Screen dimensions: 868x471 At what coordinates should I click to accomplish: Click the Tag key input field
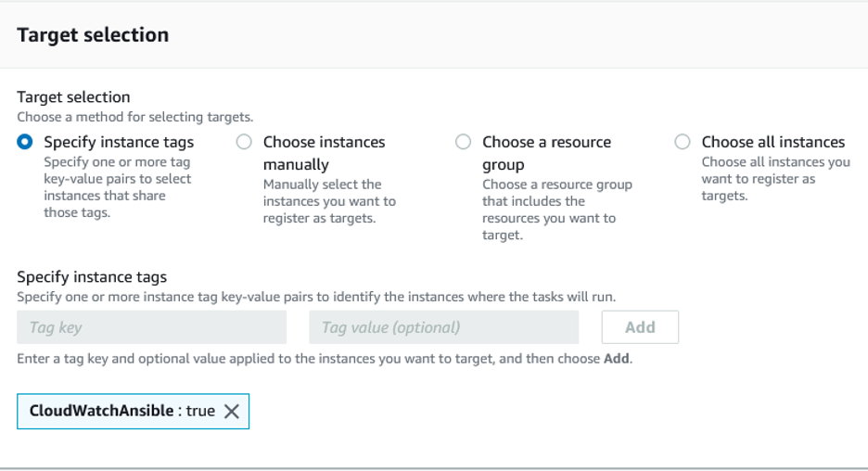151,327
